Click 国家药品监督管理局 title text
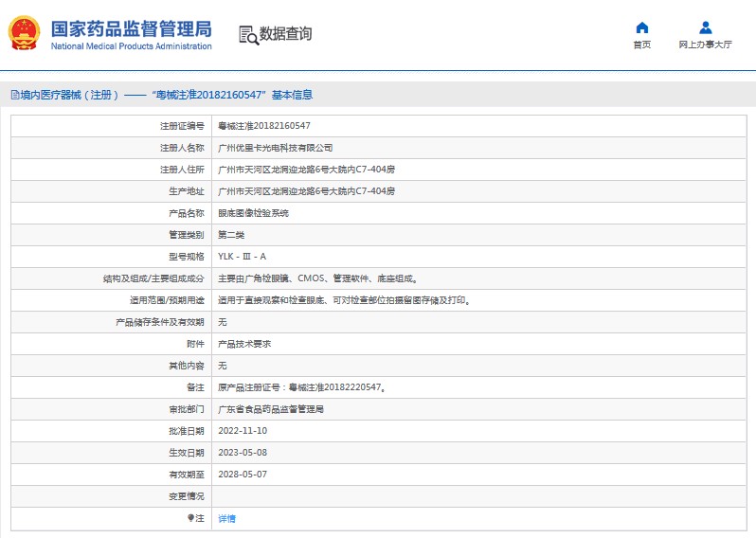756x538 pixels. click(x=131, y=29)
